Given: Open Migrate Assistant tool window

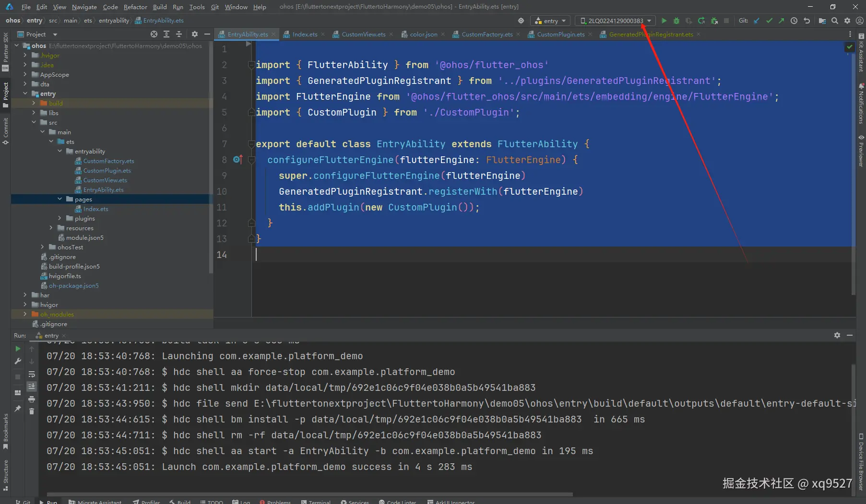Looking at the screenshot, I should (95, 502).
